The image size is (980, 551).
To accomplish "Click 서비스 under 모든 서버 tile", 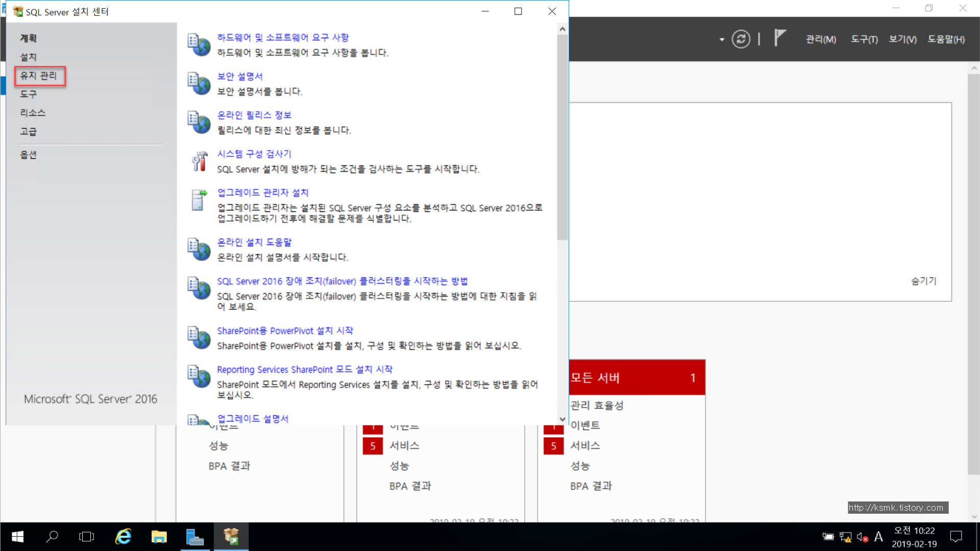I will (585, 445).
